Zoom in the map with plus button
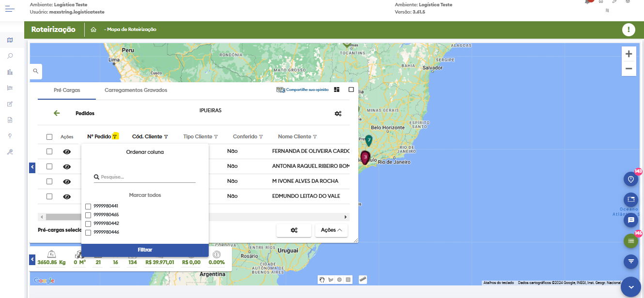Screen dimensions: 644x298 pos(629,54)
